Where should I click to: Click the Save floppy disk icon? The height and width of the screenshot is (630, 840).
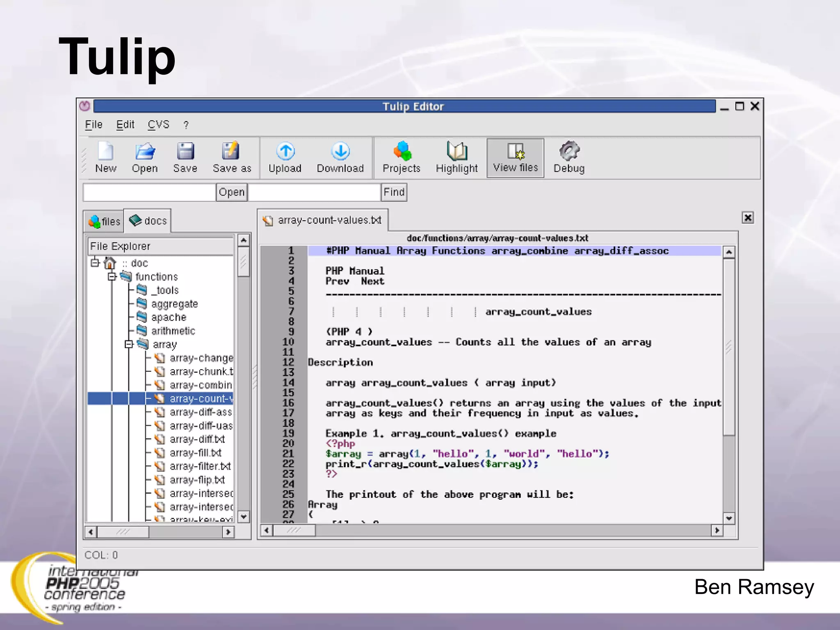(x=185, y=152)
